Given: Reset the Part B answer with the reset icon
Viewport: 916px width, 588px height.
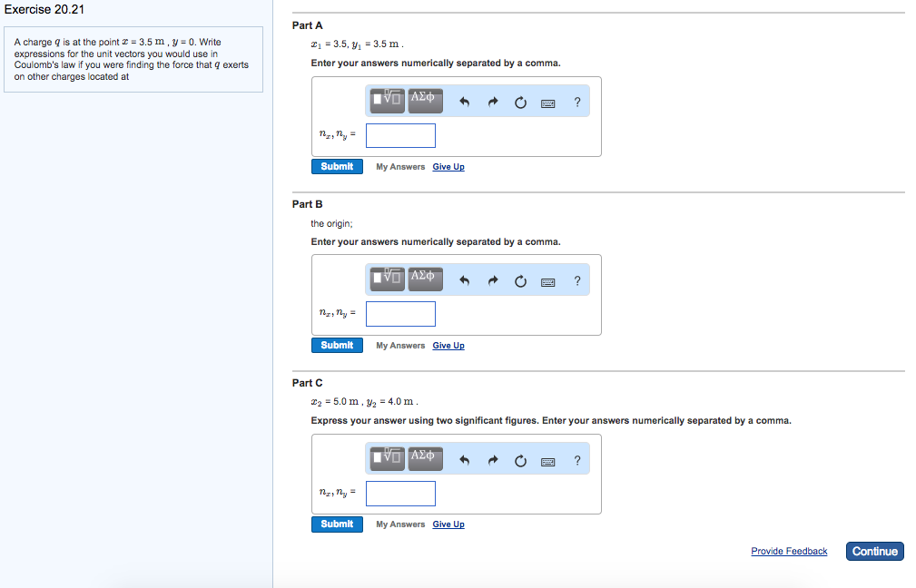Looking at the screenshot, I should (520, 281).
